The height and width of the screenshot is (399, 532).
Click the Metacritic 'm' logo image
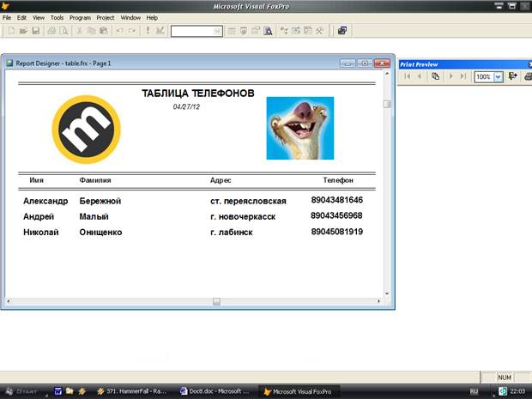point(86,130)
